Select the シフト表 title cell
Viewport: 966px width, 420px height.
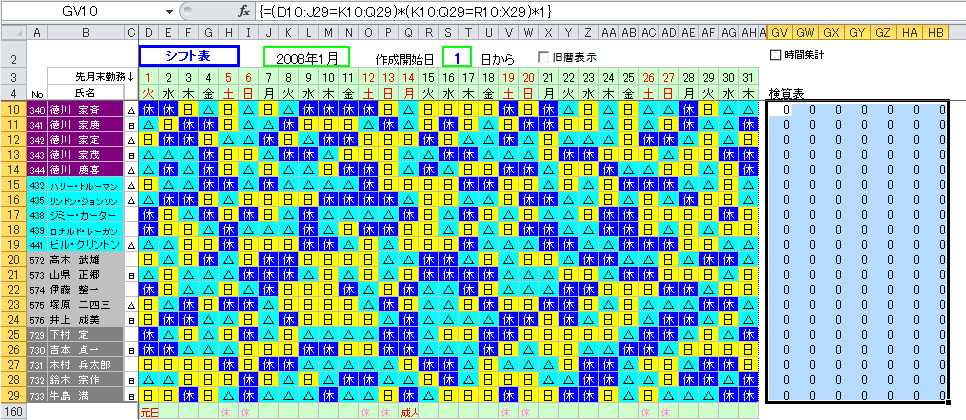(x=189, y=57)
